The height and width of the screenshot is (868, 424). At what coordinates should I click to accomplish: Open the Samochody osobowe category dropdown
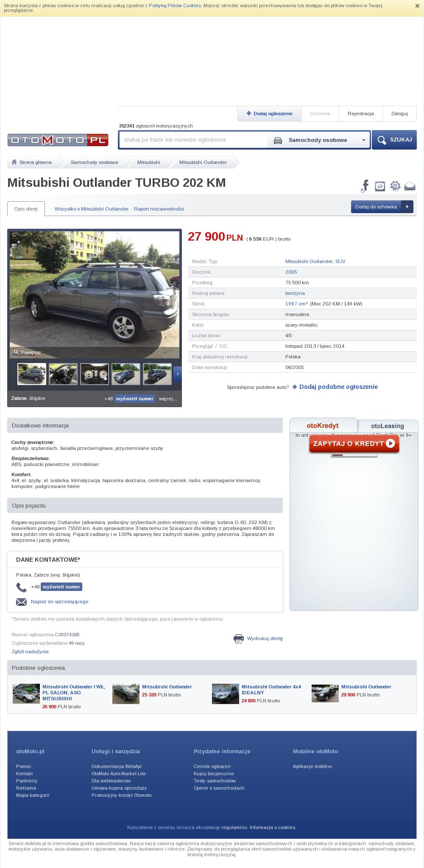(319, 140)
